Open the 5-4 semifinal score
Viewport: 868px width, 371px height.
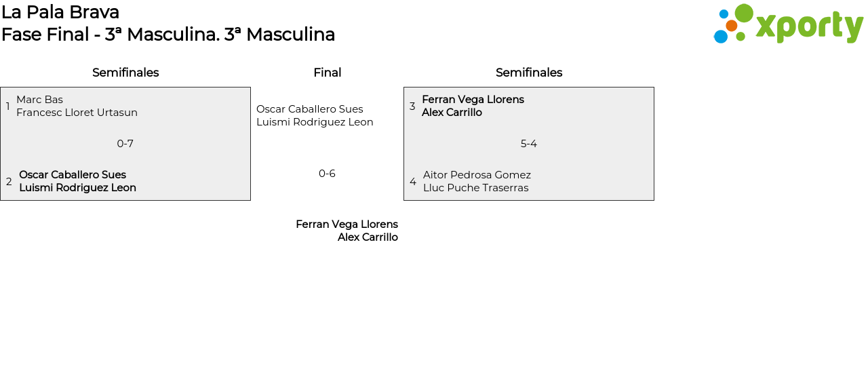(x=529, y=144)
